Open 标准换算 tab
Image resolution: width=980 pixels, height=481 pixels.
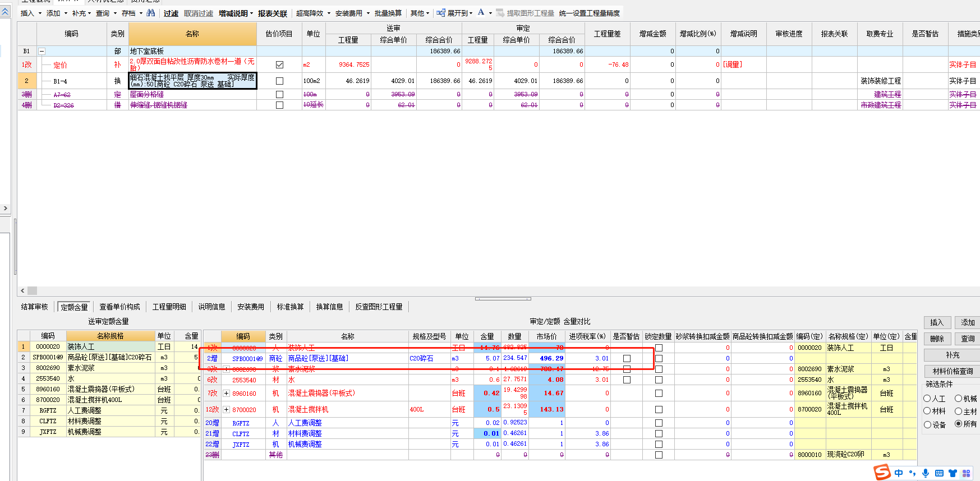tap(290, 307)
